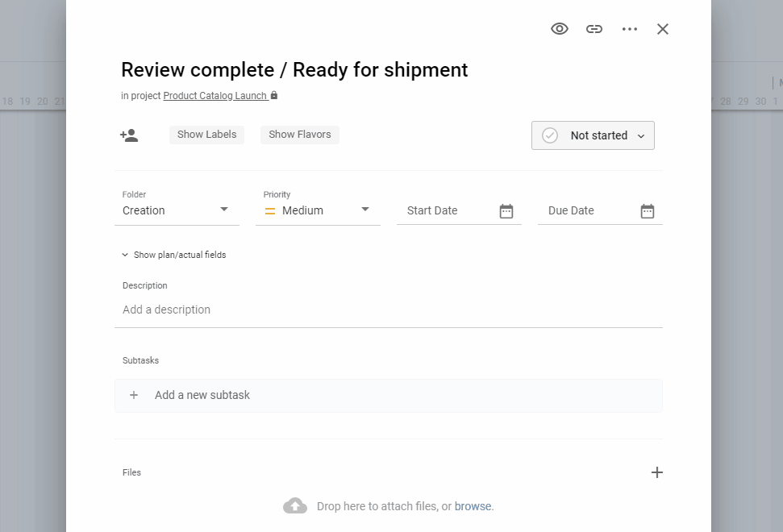Open the Priority dropdown showing Medium

click(318, 210)
